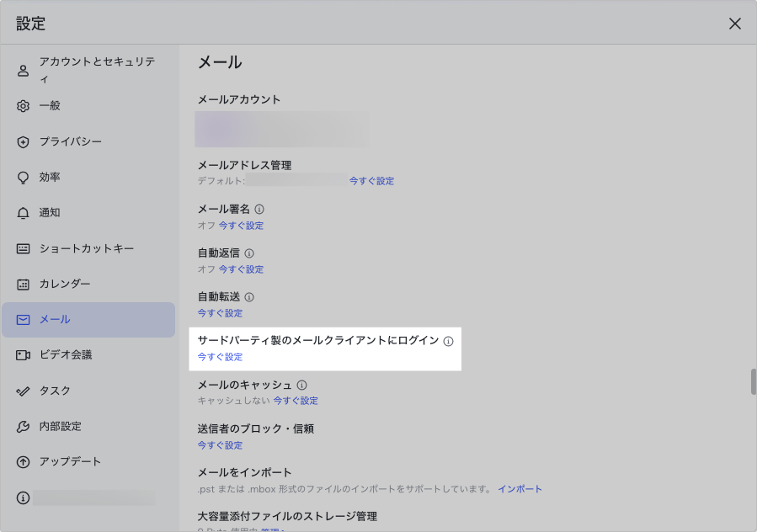The width and height of the screenshot is (757, 532).
Task: Open カレンダー settings
Action: tap(64, 285)
